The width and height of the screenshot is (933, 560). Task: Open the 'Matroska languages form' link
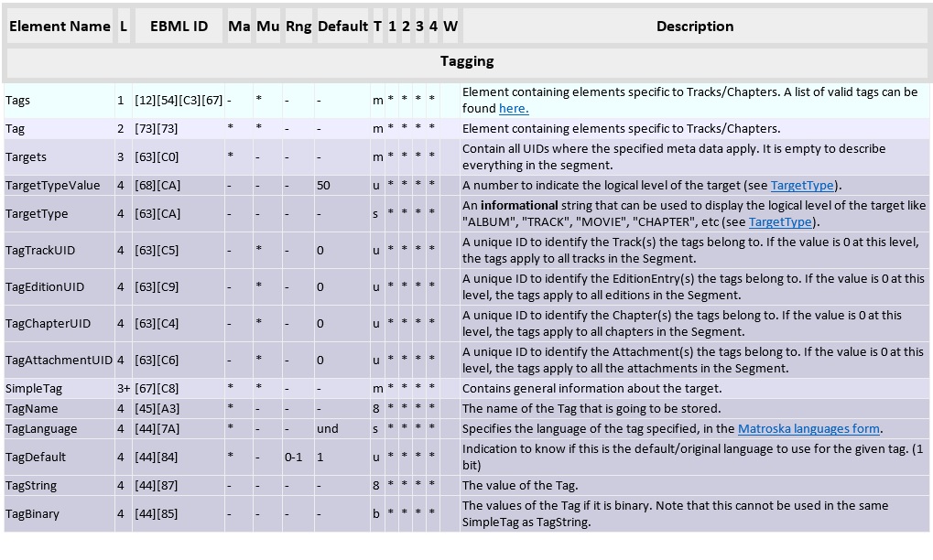point(808,428)
